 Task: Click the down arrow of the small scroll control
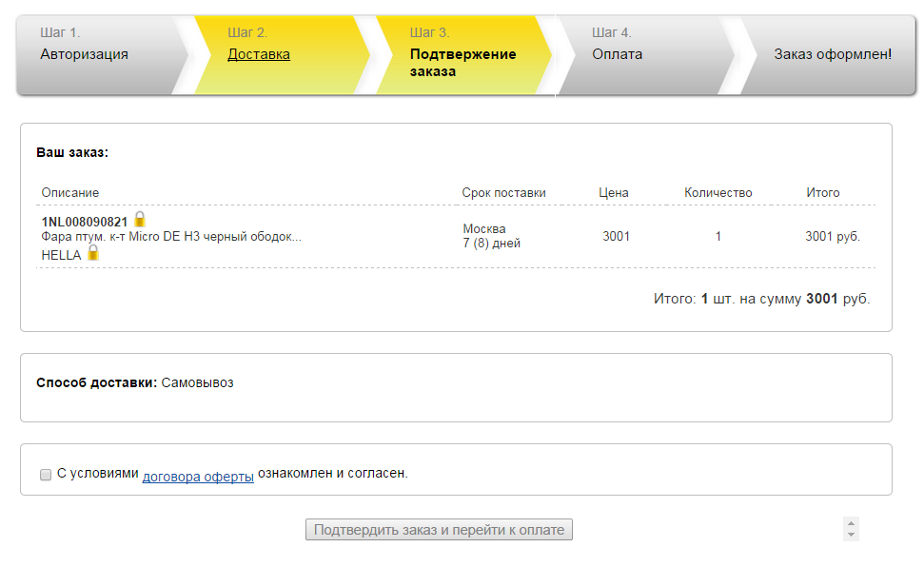click(x=851, y=536)
